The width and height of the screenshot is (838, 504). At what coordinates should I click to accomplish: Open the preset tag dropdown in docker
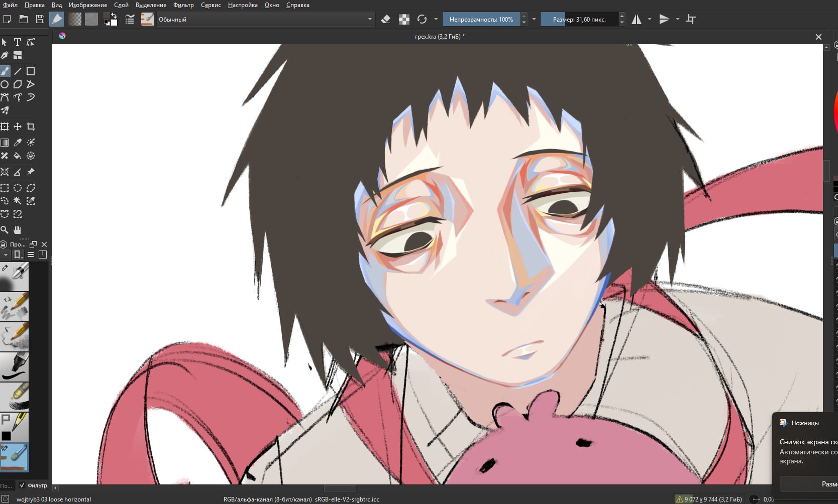(x=6, y=255)
